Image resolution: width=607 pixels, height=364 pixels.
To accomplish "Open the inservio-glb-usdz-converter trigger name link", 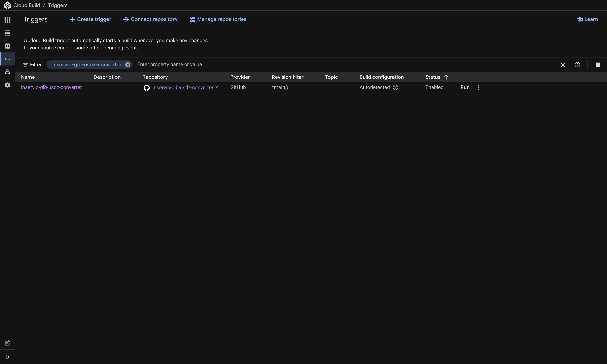I will point(51,87).
